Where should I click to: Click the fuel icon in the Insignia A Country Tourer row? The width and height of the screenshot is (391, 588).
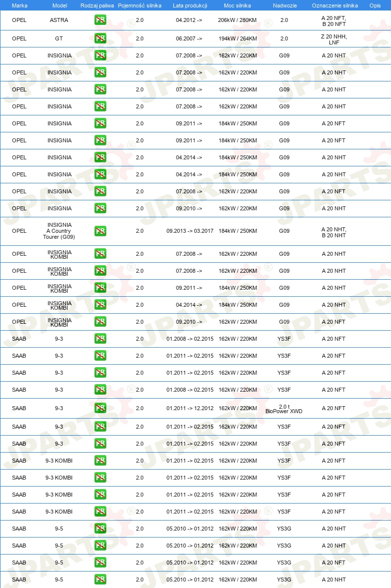[x=100, y=231]
